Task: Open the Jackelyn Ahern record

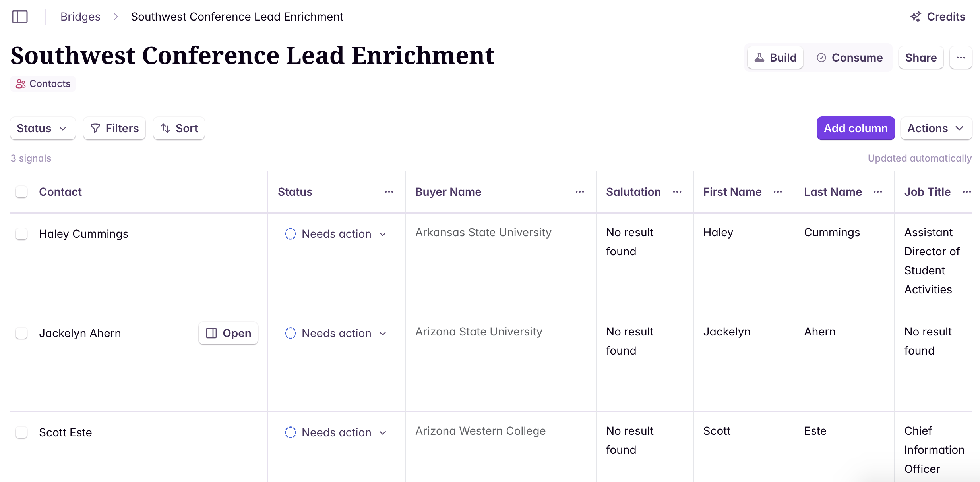Action: click(x=229, y=333)
